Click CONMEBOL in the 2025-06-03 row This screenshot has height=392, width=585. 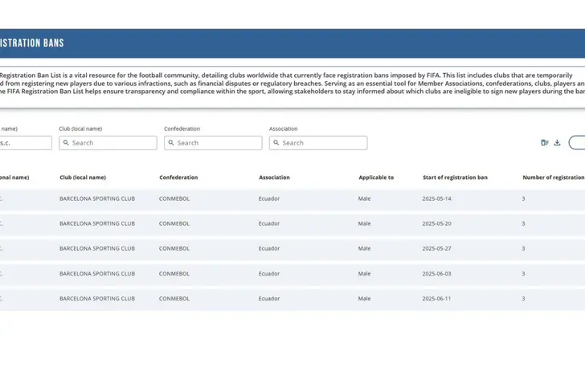coord(174,274)
